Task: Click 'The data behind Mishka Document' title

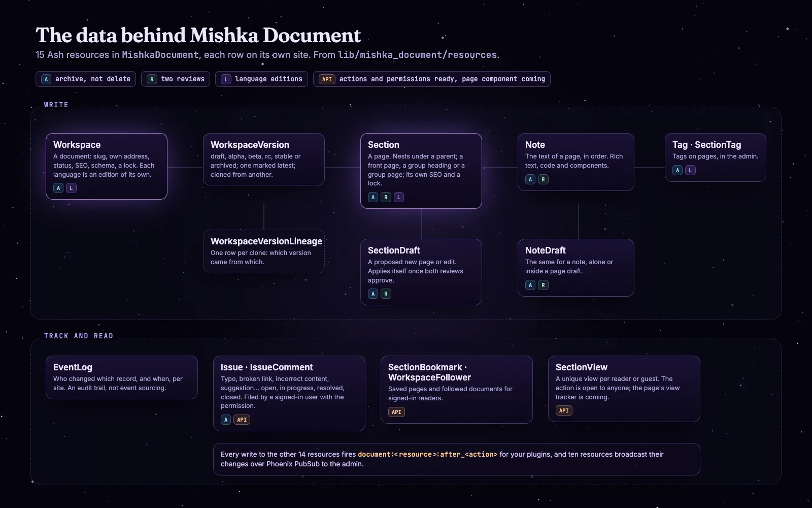Action: tap(198, 35)
